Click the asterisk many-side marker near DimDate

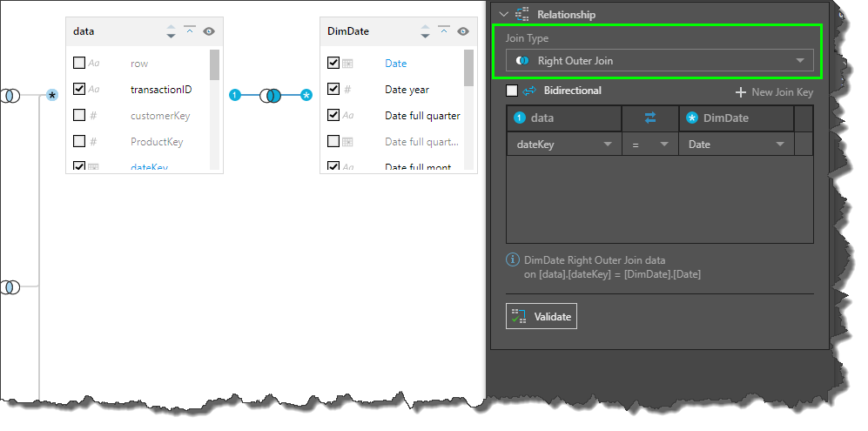[x=306, y=95]
